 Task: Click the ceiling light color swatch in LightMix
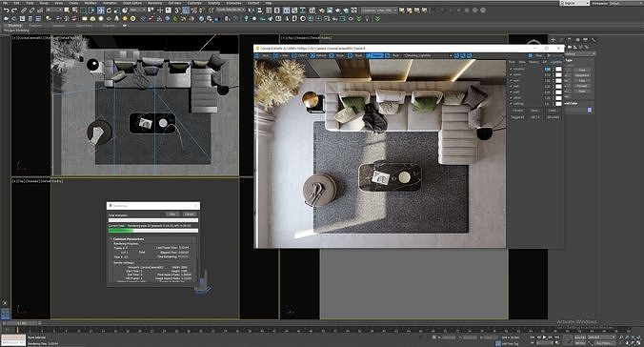(x=558, y=104)
